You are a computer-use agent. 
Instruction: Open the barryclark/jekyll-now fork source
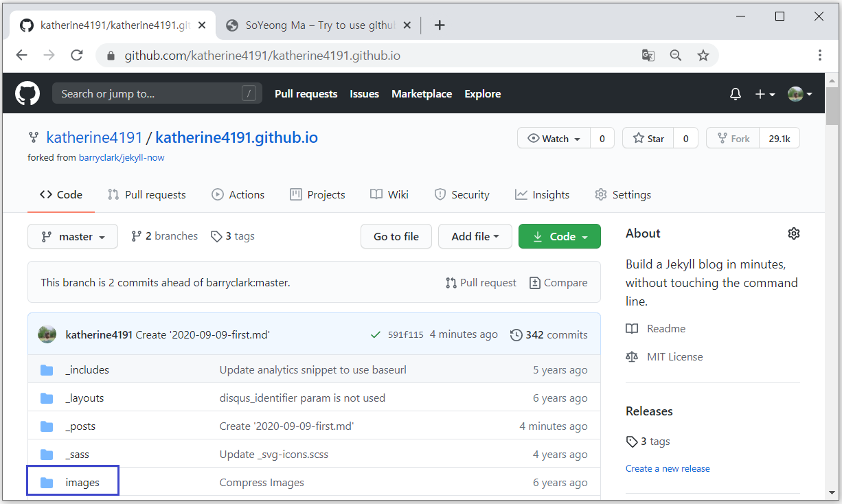(x=122, y=157)
